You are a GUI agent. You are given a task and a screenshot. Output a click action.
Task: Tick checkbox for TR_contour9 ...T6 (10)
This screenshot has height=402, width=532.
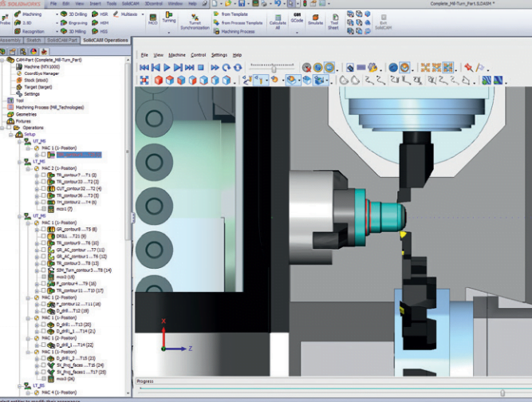click(43, 243)
